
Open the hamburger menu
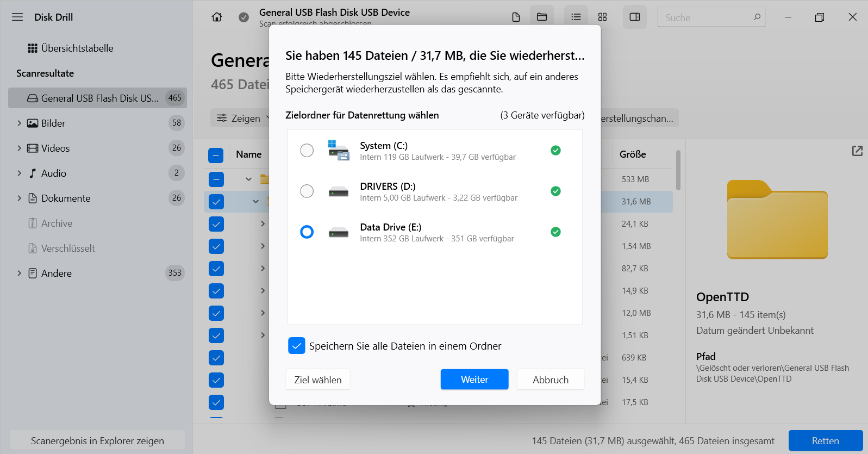[17, 17]
